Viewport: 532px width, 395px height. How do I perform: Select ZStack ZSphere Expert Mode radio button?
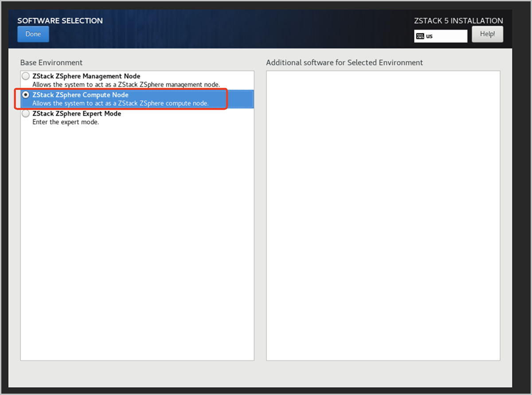26,113
